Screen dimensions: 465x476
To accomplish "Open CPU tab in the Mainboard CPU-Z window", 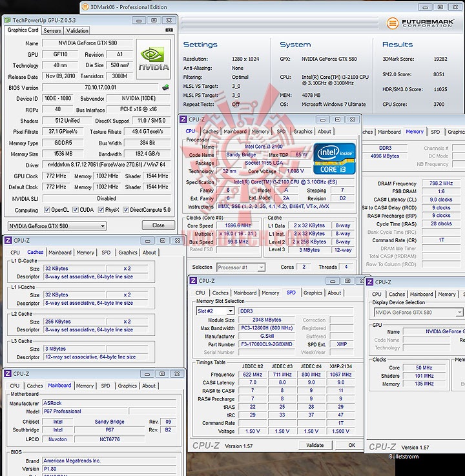I will tap(15, 386).
